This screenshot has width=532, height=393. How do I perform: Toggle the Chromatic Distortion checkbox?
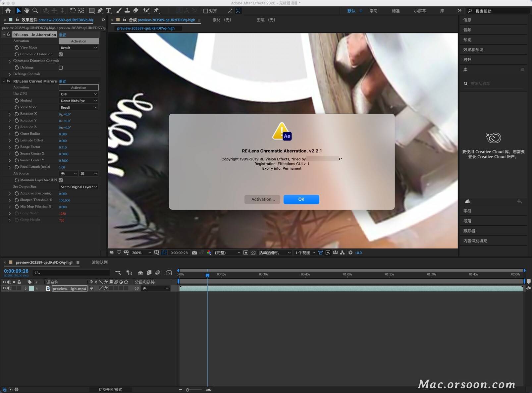point(61,54)
